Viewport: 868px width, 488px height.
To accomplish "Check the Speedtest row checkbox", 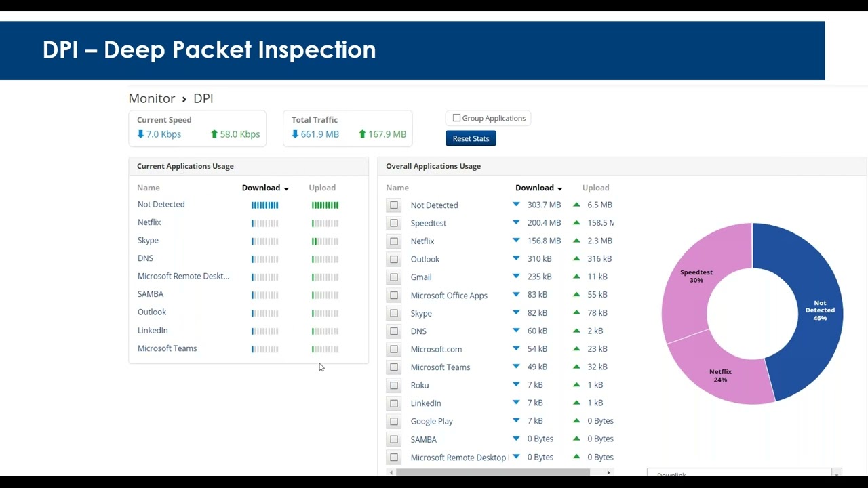I will point(394,223).
